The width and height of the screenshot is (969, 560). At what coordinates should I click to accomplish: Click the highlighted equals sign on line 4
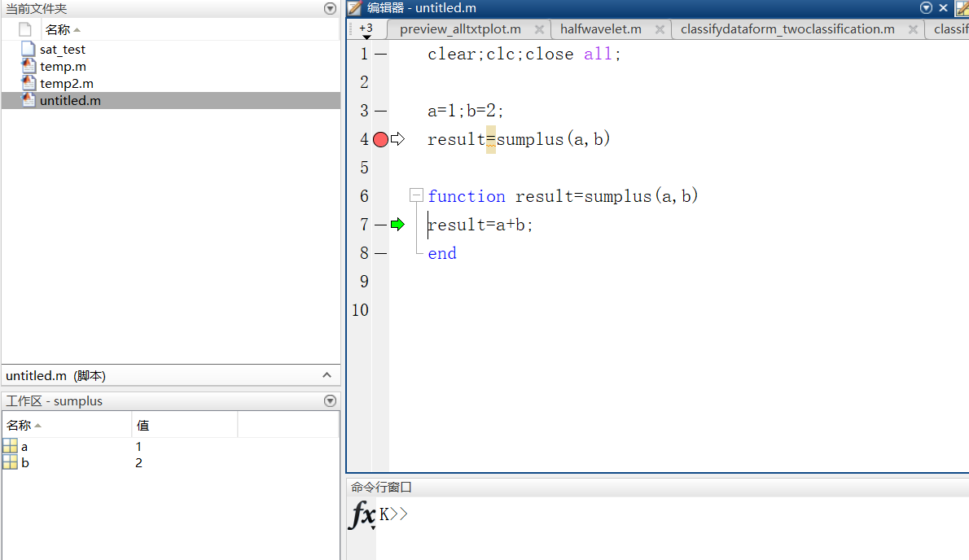coord(491,139)
